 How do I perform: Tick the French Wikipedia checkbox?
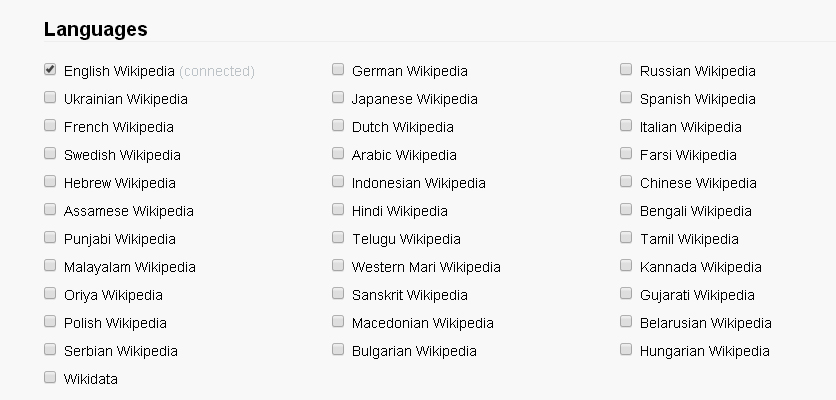50,125
